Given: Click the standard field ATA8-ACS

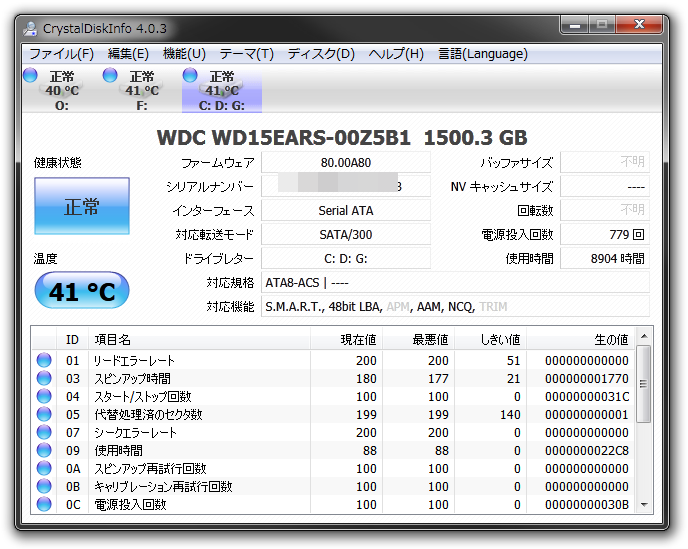Looking at the screenshot, I should (455, 283).
